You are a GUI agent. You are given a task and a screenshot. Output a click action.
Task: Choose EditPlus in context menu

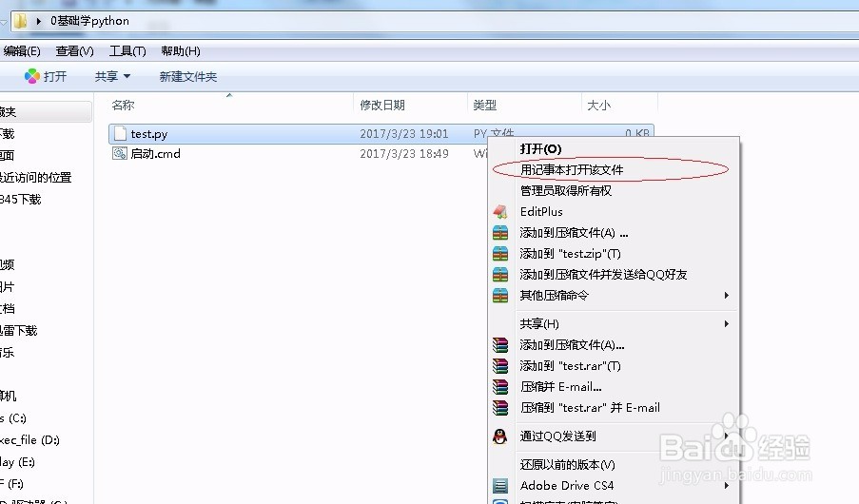click(541, 211)
